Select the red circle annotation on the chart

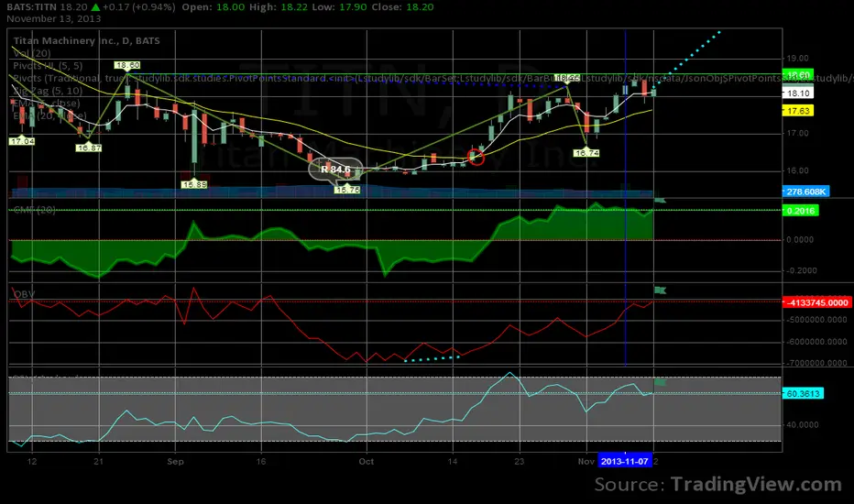(476, 157)
